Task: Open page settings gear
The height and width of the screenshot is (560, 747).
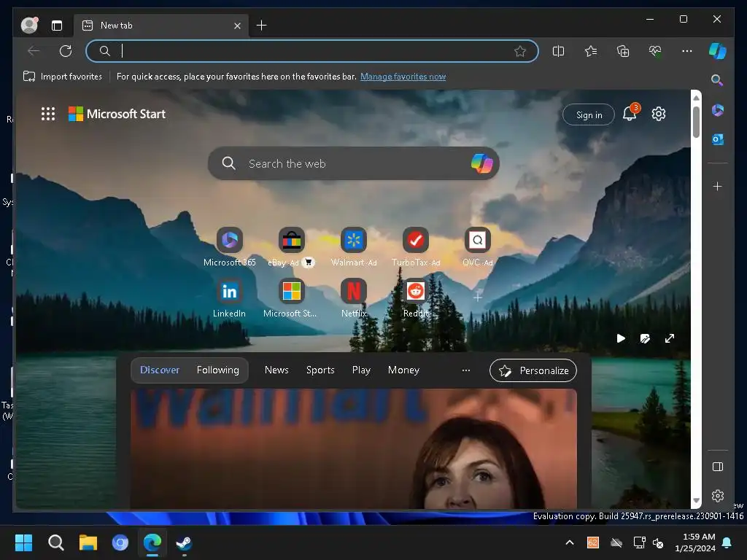Action: coord(659,114)
